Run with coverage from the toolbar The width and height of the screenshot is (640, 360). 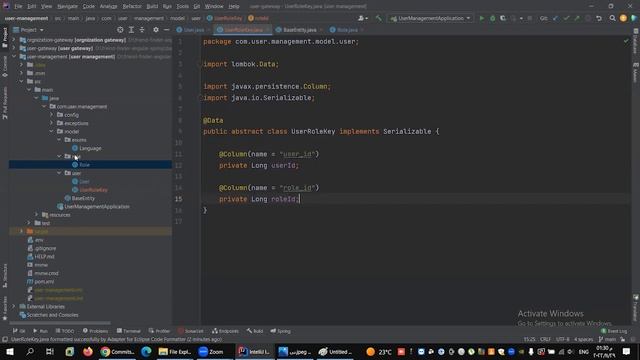[x=503, y=18]
